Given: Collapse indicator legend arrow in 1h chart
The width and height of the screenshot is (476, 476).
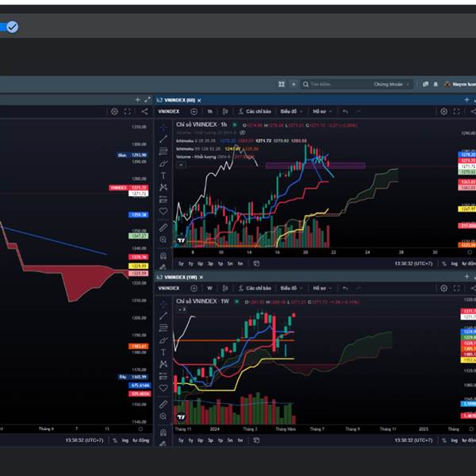Looking at the screenshot, I should point(181,165).
